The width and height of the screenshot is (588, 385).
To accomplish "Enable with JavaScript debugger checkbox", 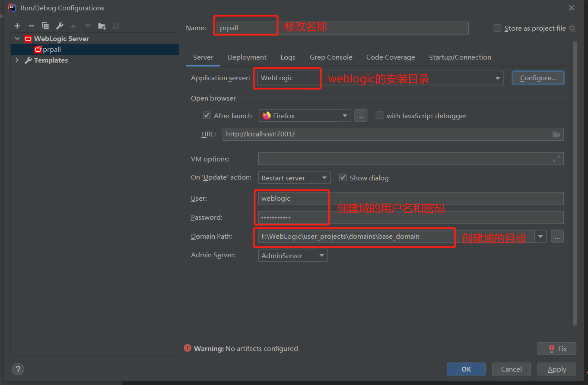I will 379,116.
